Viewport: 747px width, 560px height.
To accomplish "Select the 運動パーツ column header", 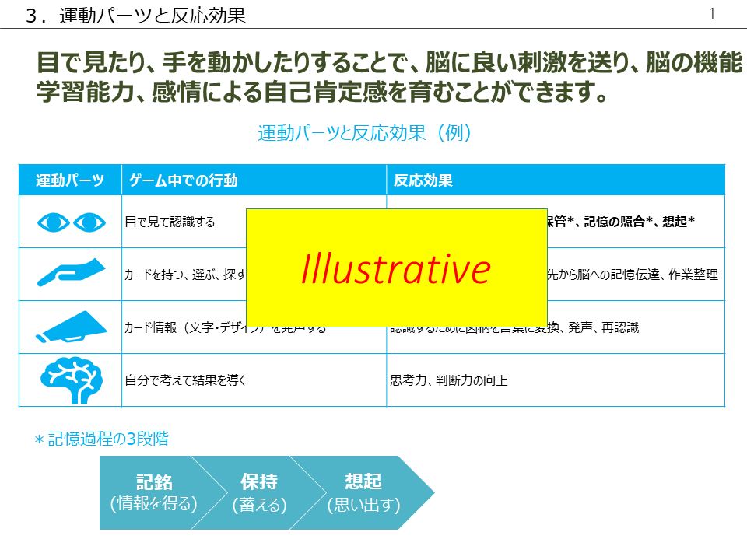I will click(x=71, y=180).
